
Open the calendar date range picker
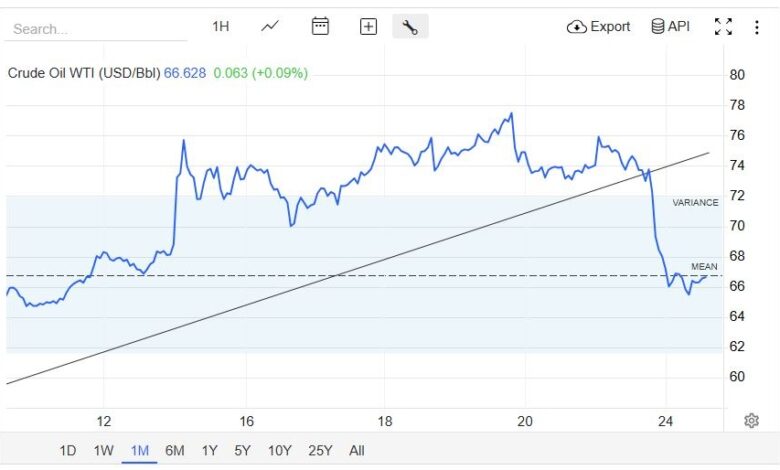pos(320,27)
